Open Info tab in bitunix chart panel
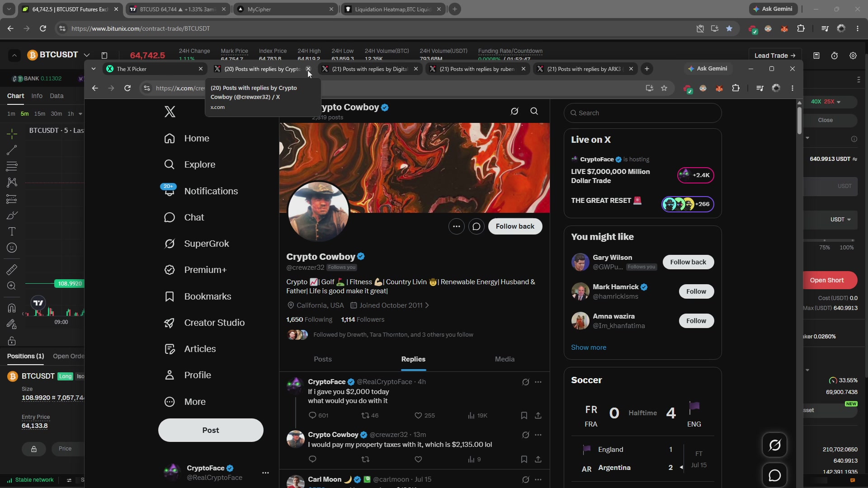The image size is (868, 488). 37,96
